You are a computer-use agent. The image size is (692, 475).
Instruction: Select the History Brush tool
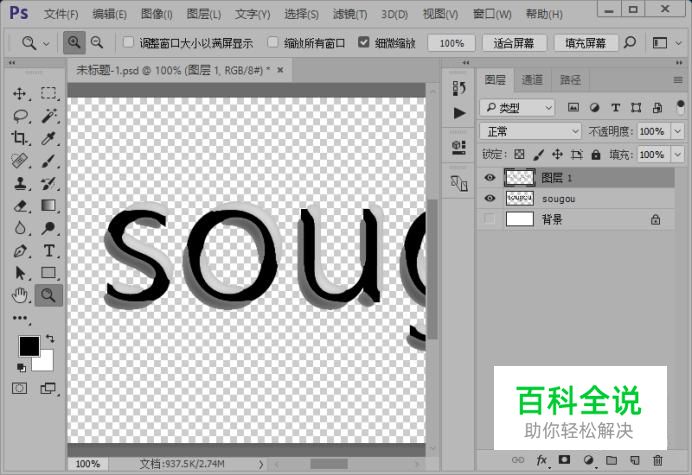(49, 183)
